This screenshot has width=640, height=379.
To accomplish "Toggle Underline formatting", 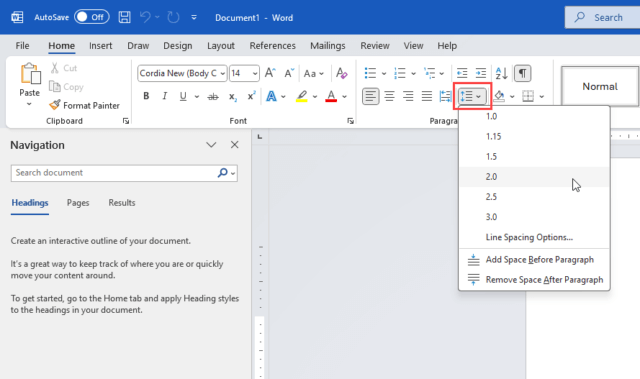I will pos(183,96).
